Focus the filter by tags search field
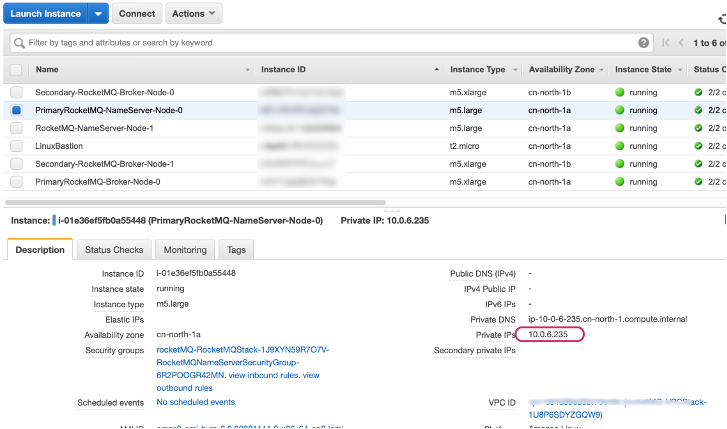This screenshot has height=429, width=727. coord(331,43)
